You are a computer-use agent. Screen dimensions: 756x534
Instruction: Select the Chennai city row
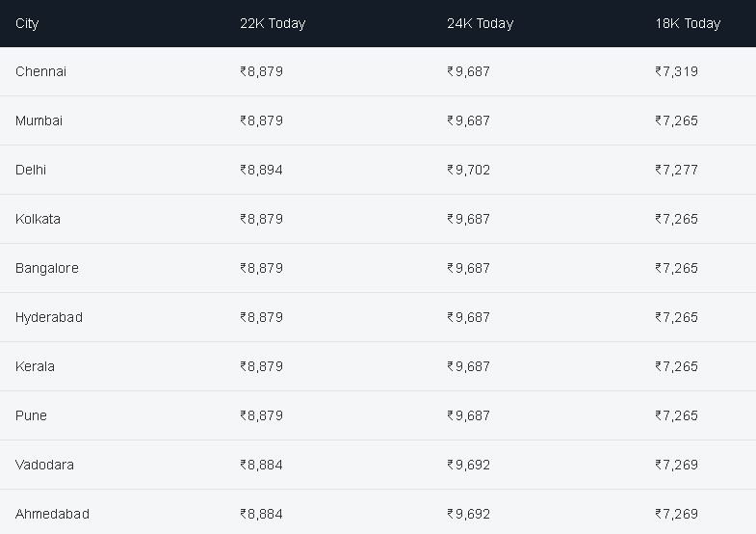pyautogui.click(x=378, y=71)
